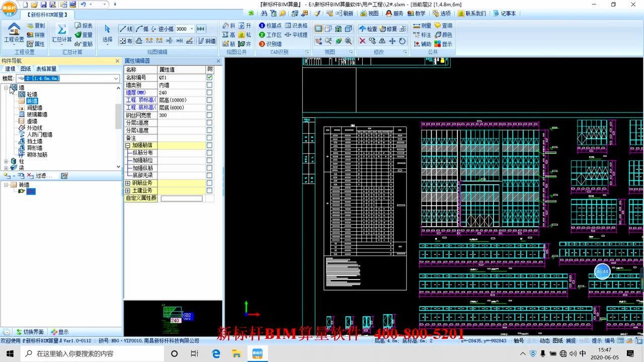Check the 附 box next to QT1

point(210,77)
